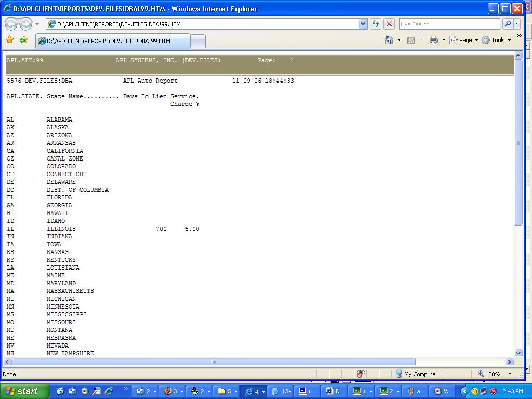Viewport: 532px width, 399px height.
Task: Click the popup blocker status icon
Action: (x=361, y=374)
